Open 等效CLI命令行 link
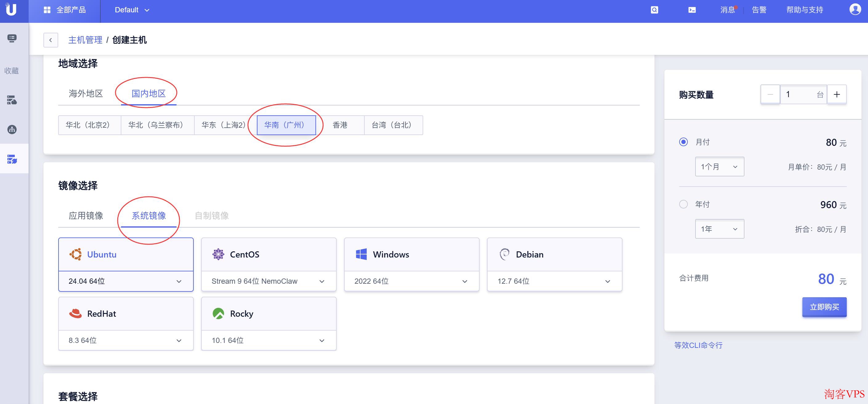 [698, 345]
